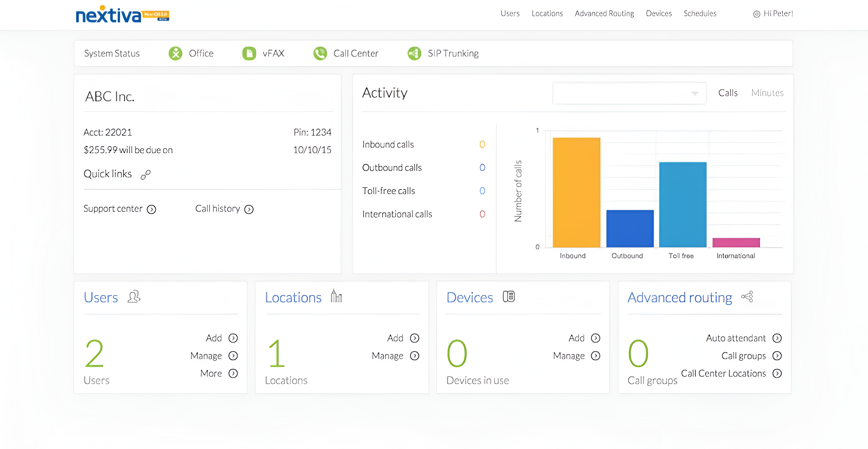The width and height of the screenshot is (868, 449).
Task: Click the SIP Trunking status icon
Action: pos(414,53)
